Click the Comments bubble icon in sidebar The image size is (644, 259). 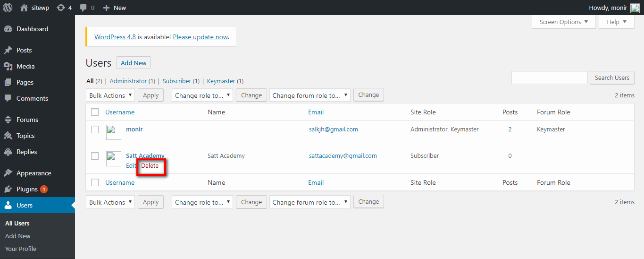pyautogui.click(x=8, y=98)
